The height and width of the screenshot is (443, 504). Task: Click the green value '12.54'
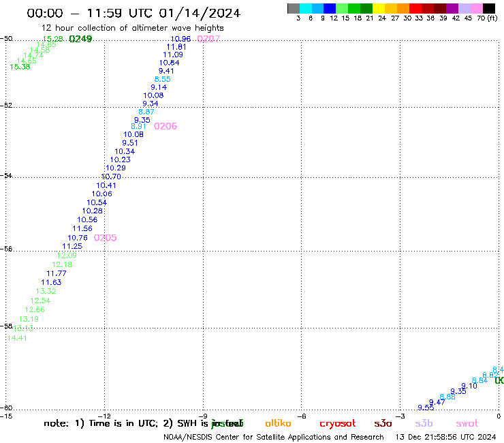click(40, 301)
